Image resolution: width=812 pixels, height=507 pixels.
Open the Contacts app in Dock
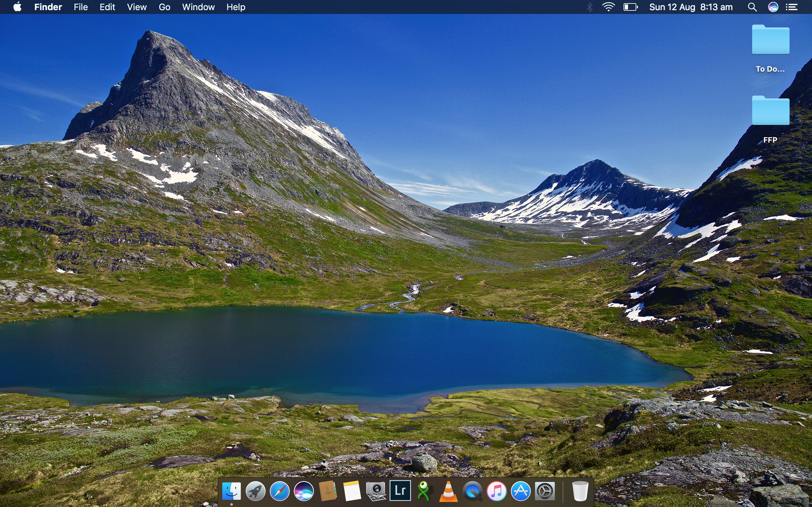(328, 491)
